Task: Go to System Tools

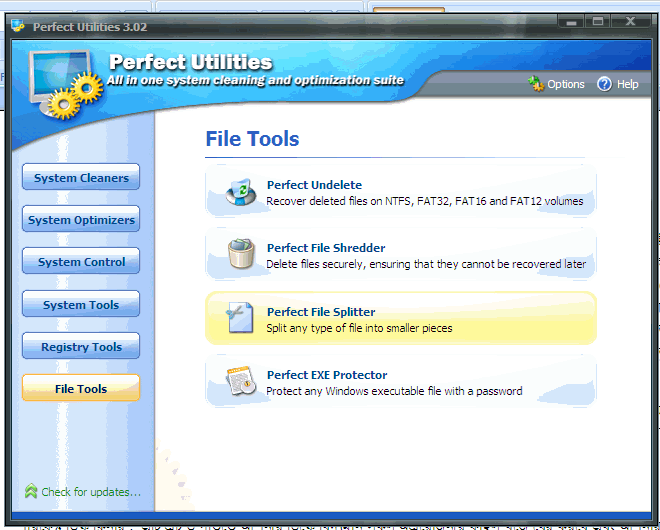Action: click(x=81, y=304)
